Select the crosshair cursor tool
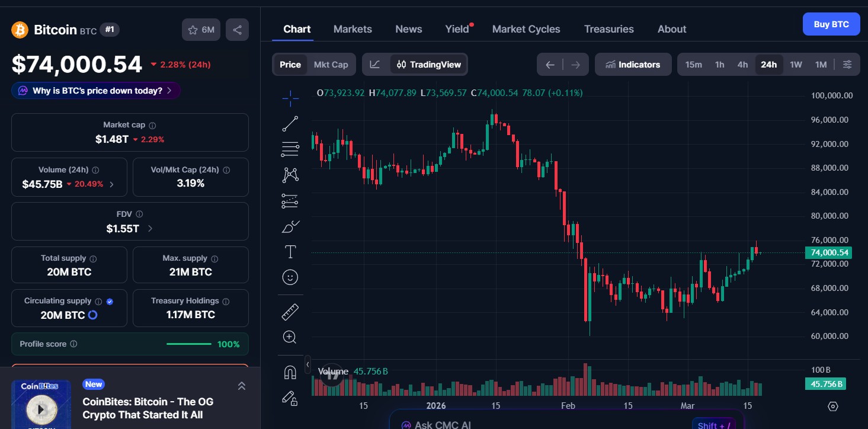This screenshot has height=429, width=868. tap(290, 98)
